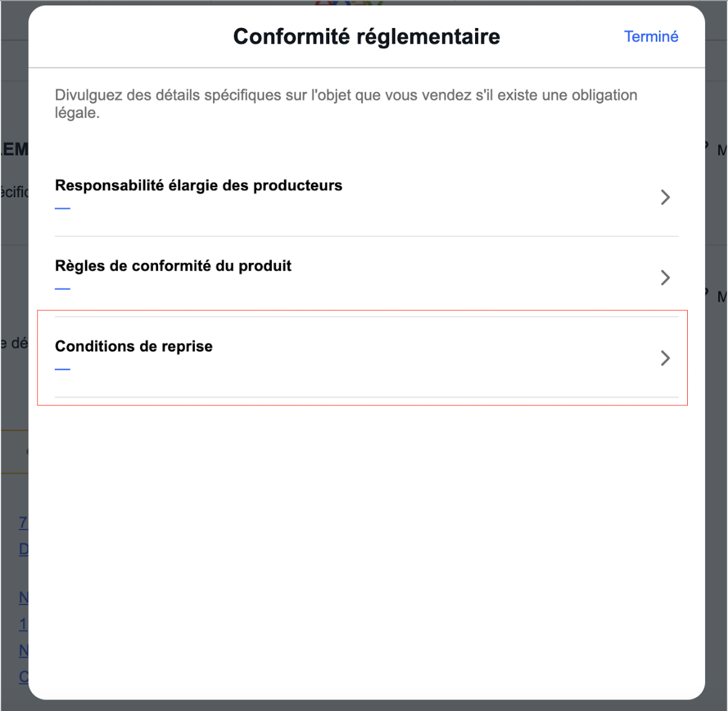Click blue dash under Règles de conformité du produit
The height and width of the screenshot is (711, 728).
[63, 289]
